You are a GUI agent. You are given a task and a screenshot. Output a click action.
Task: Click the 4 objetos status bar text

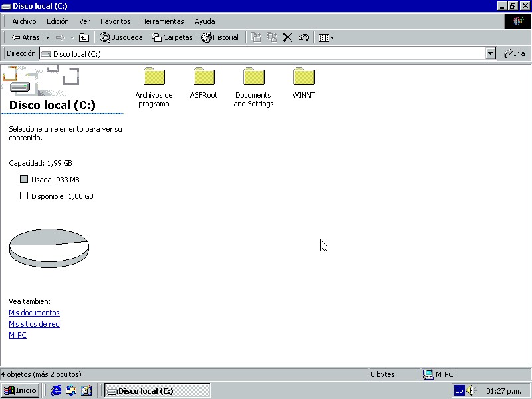(x=41, y=374)
